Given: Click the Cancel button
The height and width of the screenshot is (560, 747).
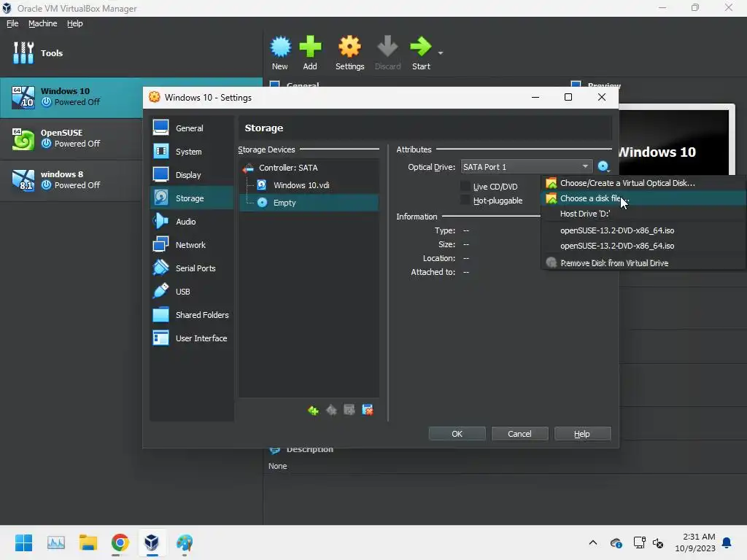Looking at the screenshot, I should (519, 434).
